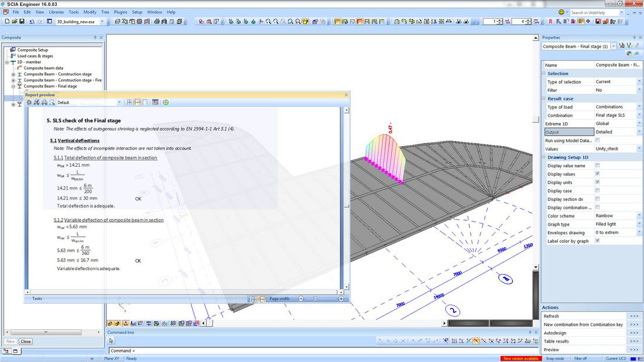Click the project window layout icon beside the file name
The image size is (644, 362).
click(x=49, y=21)
